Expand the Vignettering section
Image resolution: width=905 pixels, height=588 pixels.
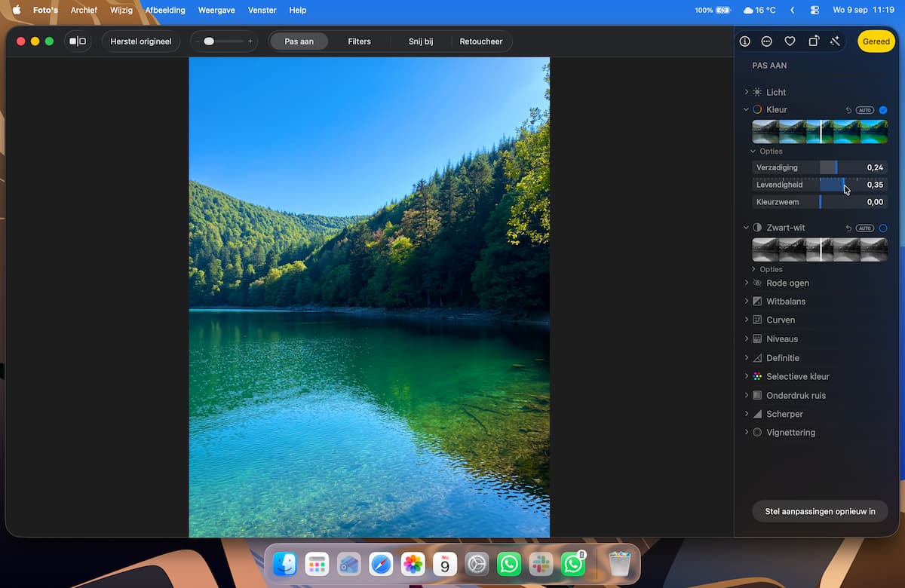(x=747, y=433)
